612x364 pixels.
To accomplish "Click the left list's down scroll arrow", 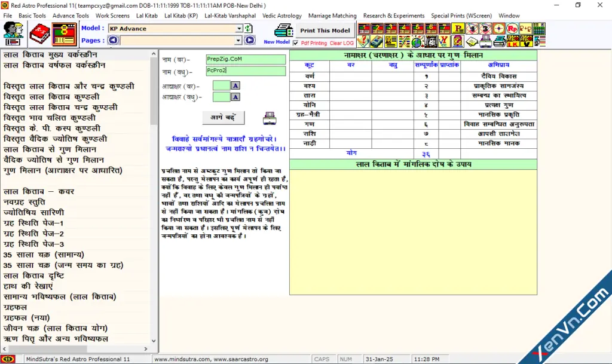I will [x=154, y=341].
